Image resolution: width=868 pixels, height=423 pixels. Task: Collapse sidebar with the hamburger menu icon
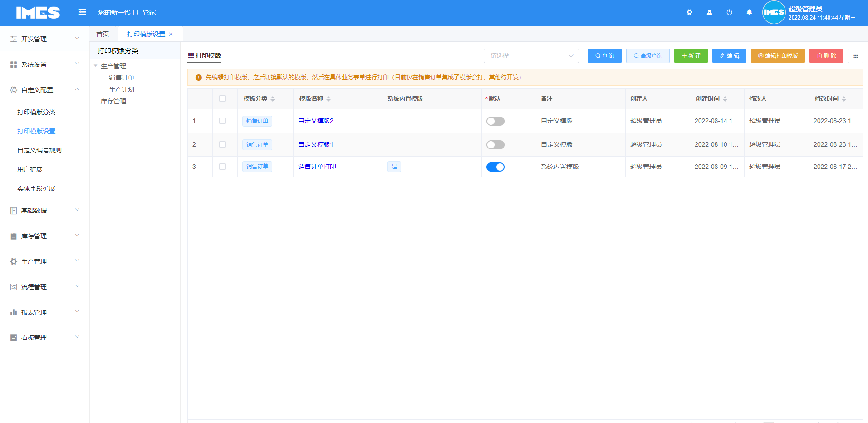[82, 12]
